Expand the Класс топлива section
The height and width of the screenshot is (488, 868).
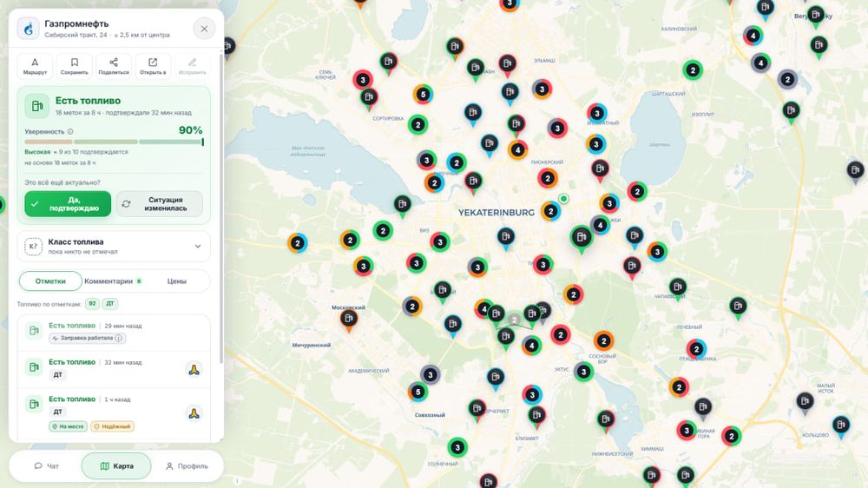[114, 247]
